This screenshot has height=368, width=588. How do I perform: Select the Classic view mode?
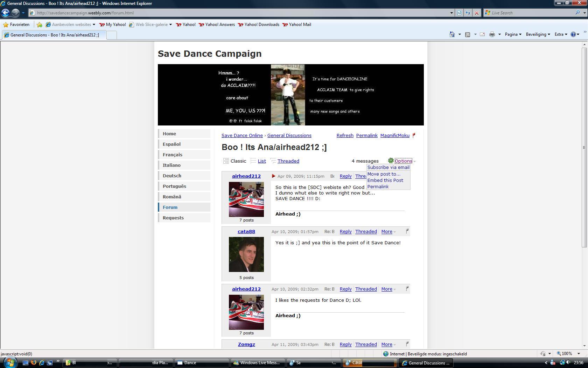238,161
